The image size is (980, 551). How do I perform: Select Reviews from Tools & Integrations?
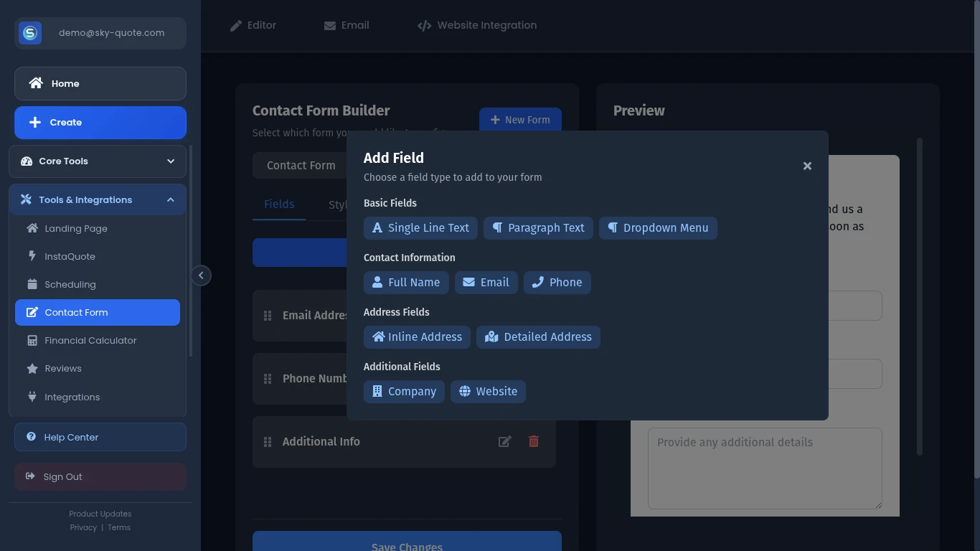click(62, 368)
